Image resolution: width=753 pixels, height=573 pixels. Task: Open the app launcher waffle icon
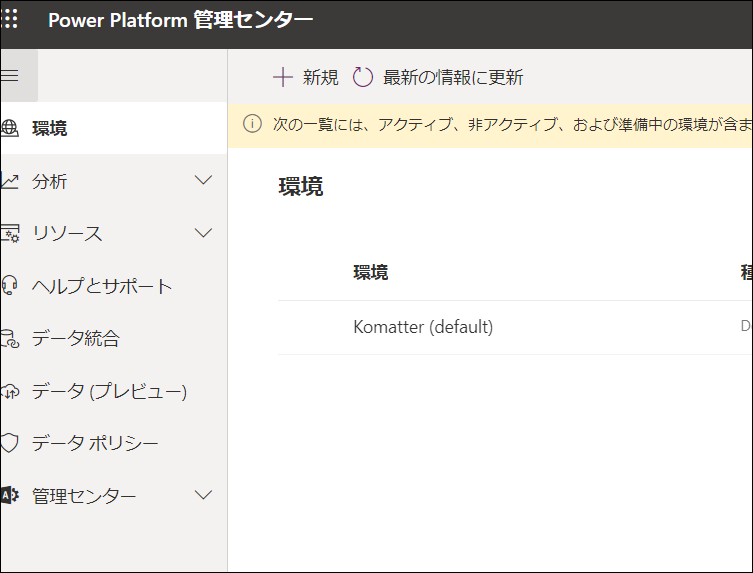point(10,19)
